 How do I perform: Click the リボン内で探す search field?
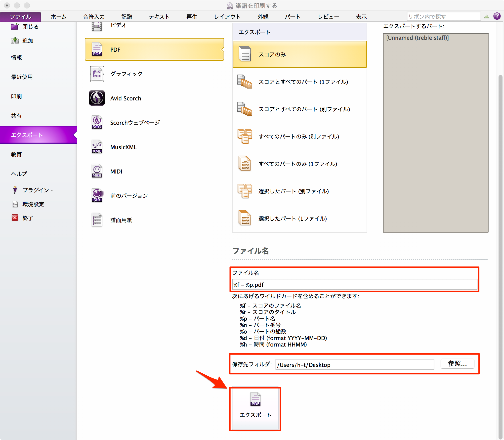click(x=444, y=16)
